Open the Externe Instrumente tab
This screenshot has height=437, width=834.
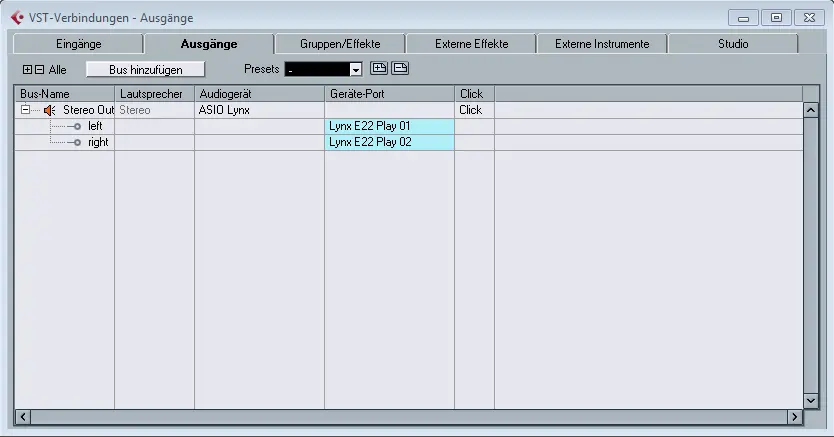[602, 44]
